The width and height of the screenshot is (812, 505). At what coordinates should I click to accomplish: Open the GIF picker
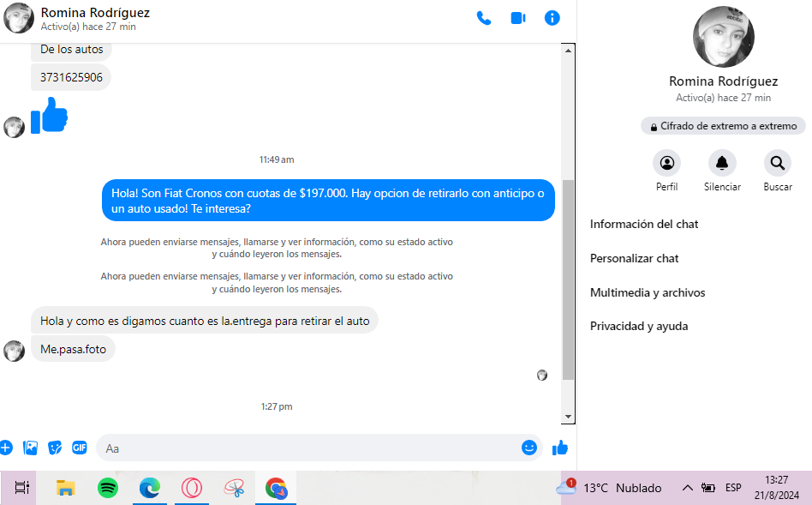[80, 448]
